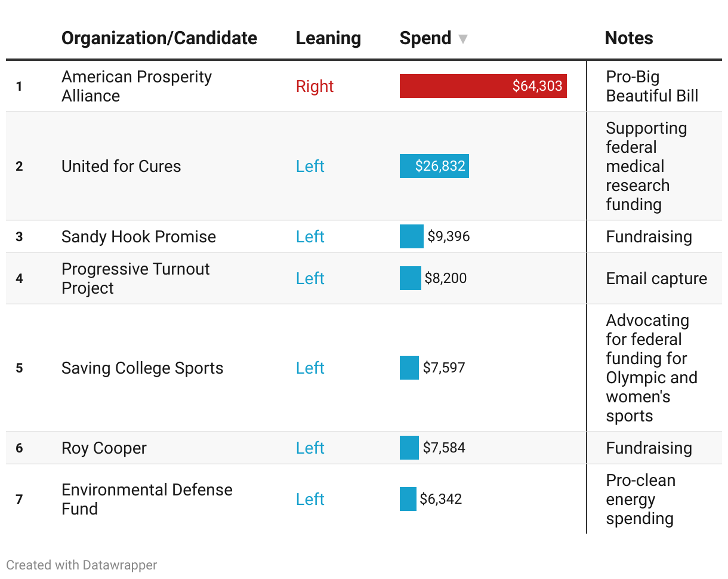Click the Roy Cooper candidate name
Viewport: 728px width, 579px height.
pos(104,448)
